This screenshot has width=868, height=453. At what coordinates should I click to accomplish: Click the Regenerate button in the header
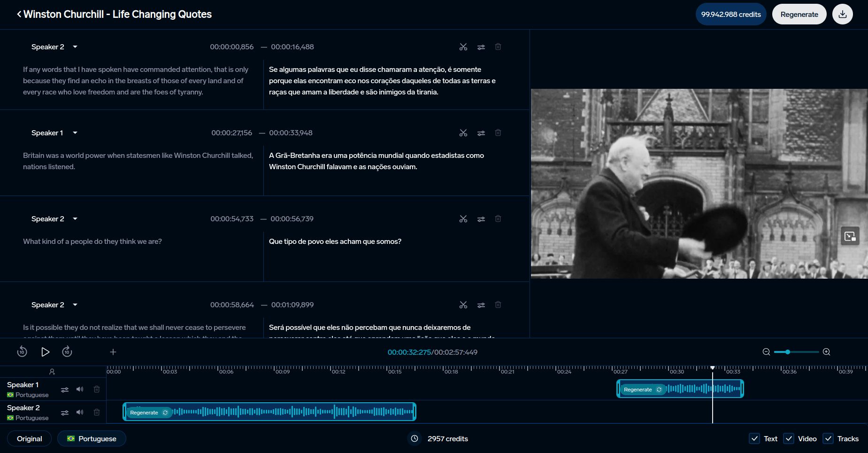(799, 14)
